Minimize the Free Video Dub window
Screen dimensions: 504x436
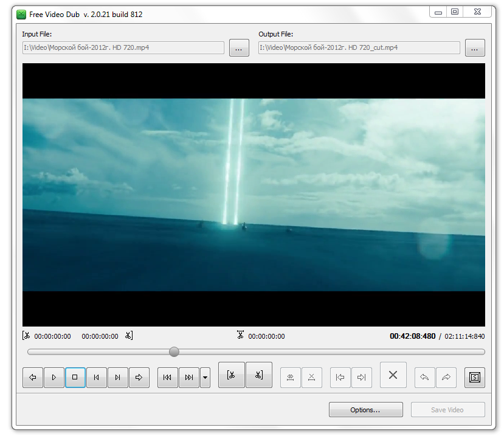click(438, 12)
